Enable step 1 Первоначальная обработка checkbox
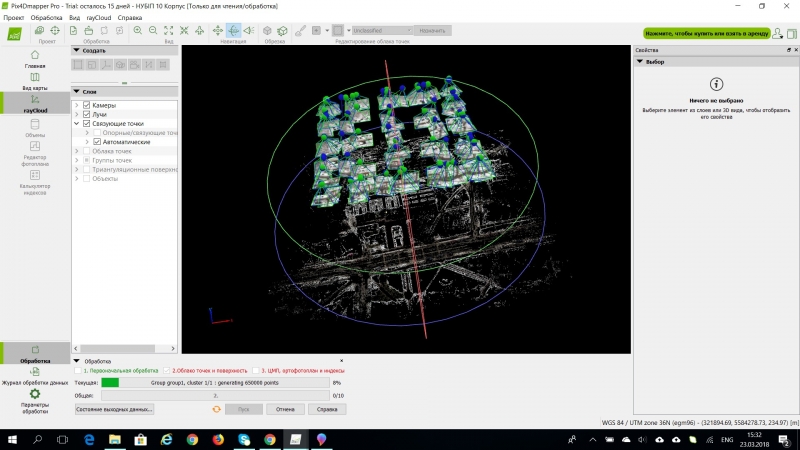This screenshot has height=450, width=800. tap(78, 370)
